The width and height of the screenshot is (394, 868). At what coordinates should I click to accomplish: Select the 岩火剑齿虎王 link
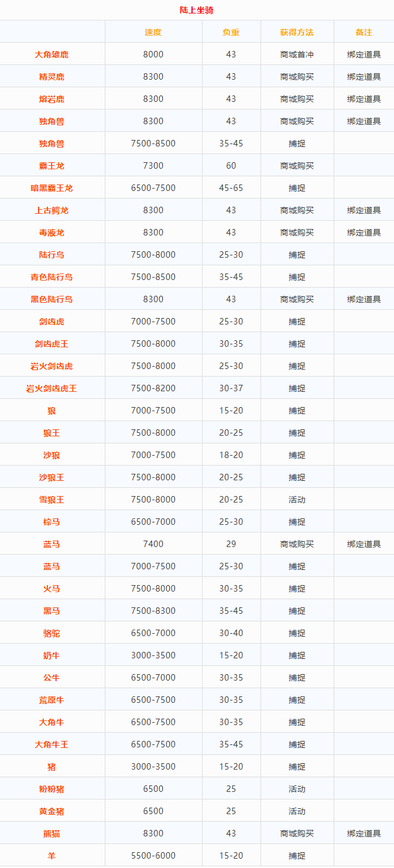(52, 388)
